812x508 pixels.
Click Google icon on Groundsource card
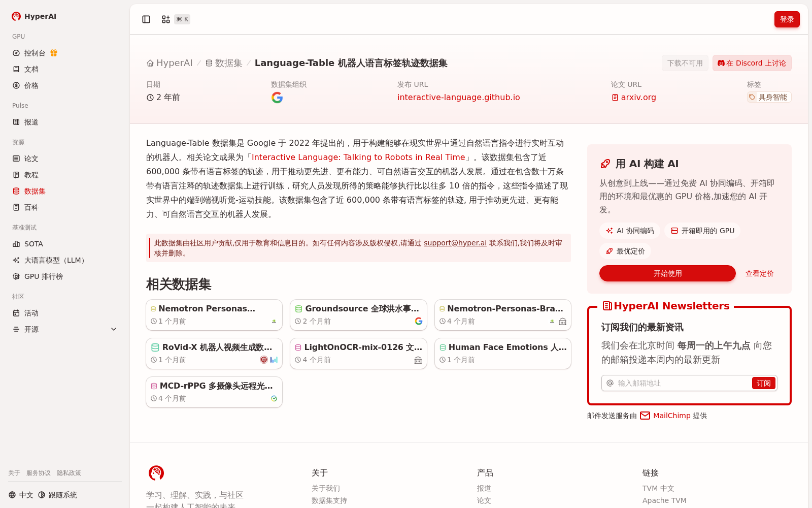(x=419, y=321)
